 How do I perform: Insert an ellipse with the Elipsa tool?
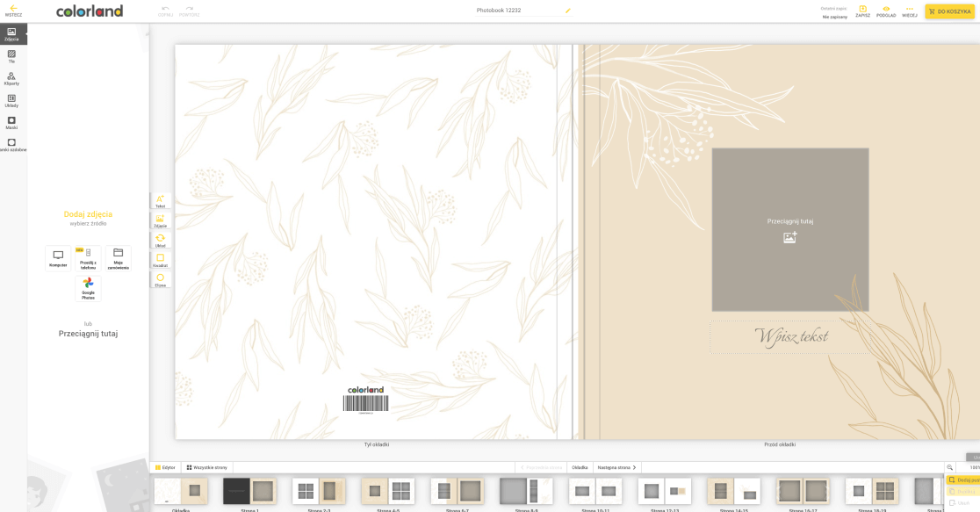160,280
